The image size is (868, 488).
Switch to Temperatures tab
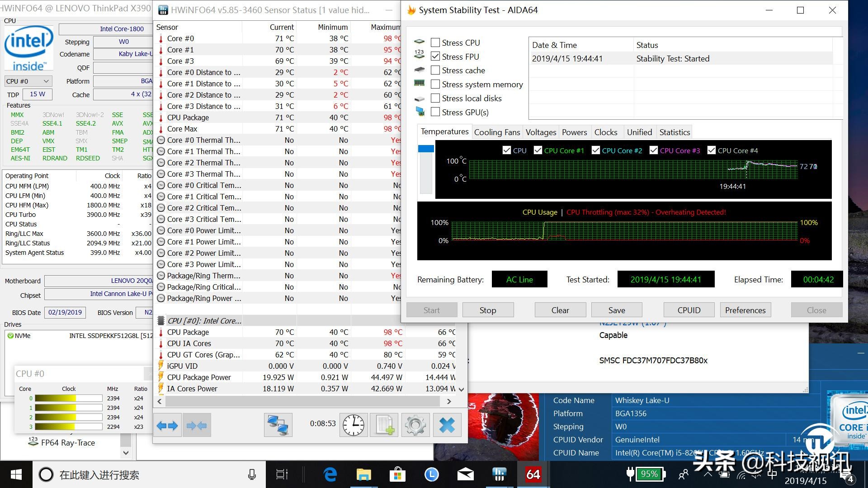(x=444, y=131)
